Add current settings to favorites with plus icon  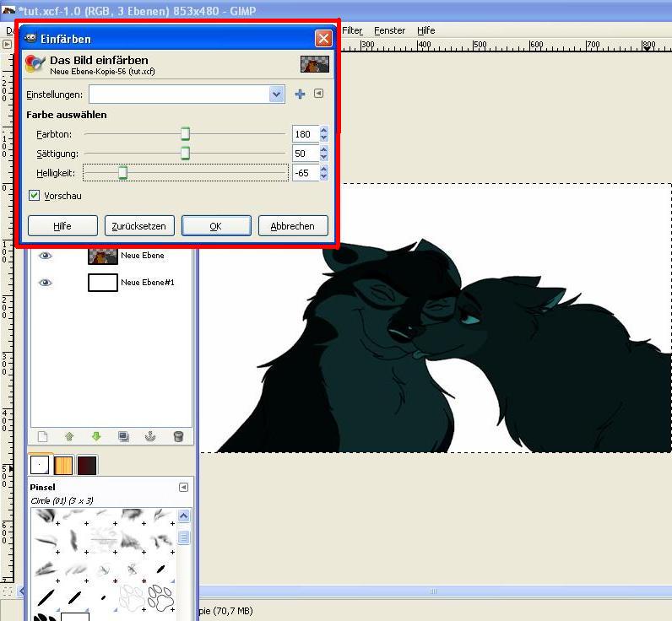[300, 94]
